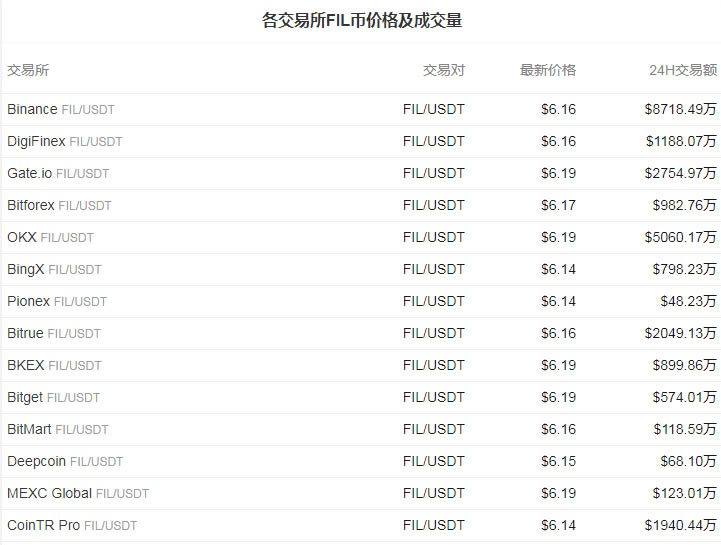Click the Bitforex exchange name

pos(31,205)
